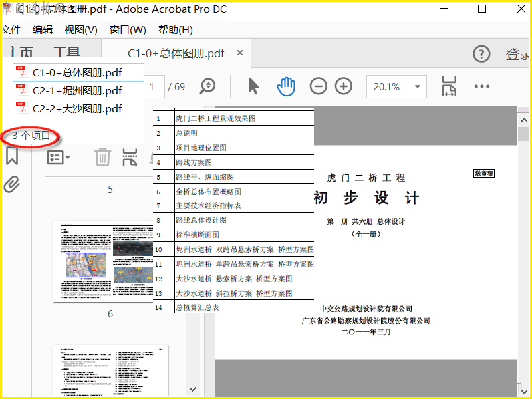Close the C1-0+总体图册.pdf tab
Screen dimensions: 532x399
240,53
